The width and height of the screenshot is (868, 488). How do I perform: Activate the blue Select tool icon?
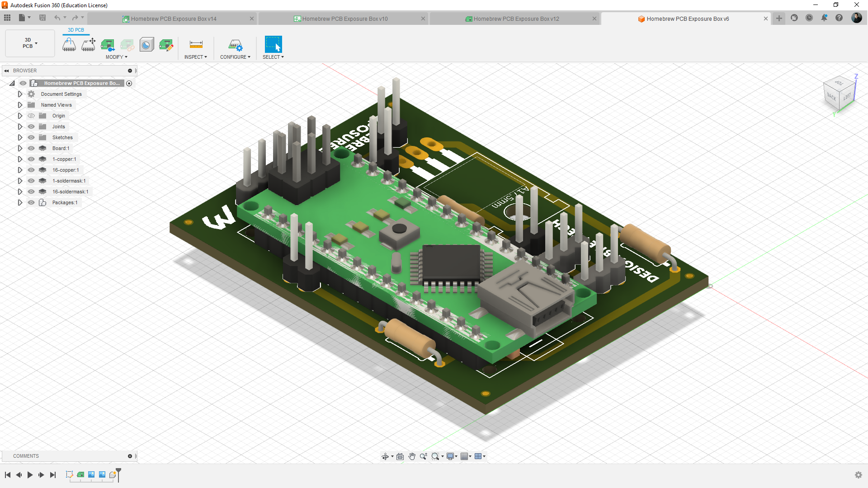click(273, 44)
